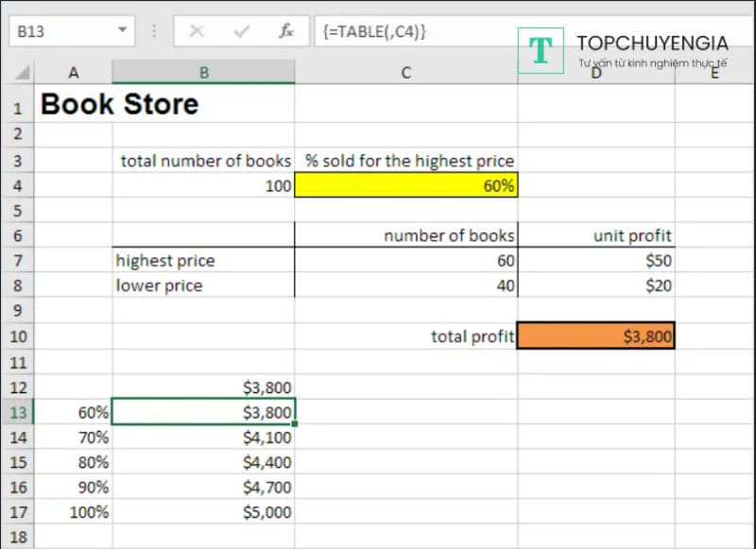
Task: Select column A header
Action: pyautogui.click(x=74, y=73)
